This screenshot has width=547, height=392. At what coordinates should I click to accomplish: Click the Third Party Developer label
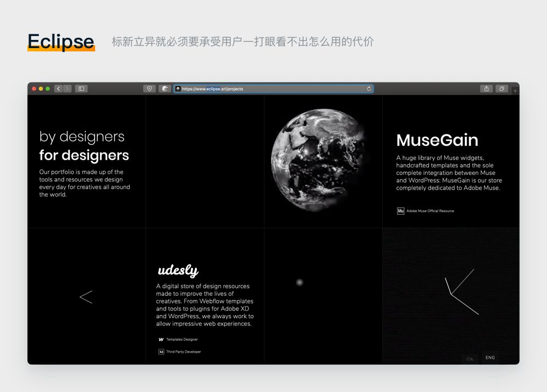(x=183, y=352)
